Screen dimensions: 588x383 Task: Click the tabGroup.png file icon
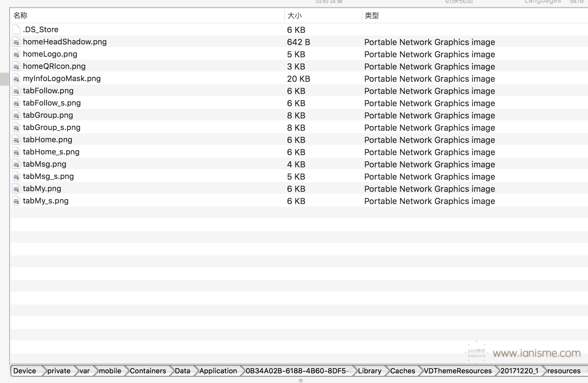[x=16, y=115]
